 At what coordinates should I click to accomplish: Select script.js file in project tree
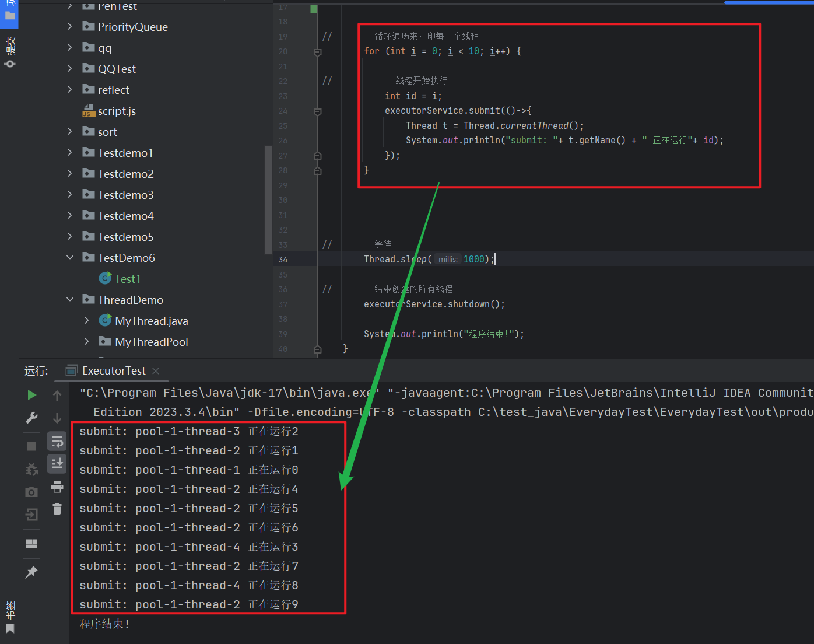coord(117,111)
